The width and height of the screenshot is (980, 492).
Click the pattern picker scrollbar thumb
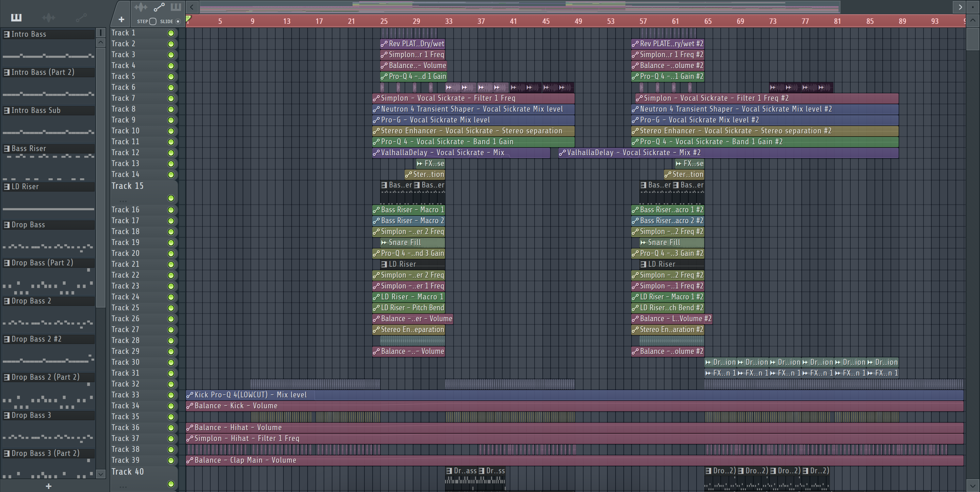(100, 177)
